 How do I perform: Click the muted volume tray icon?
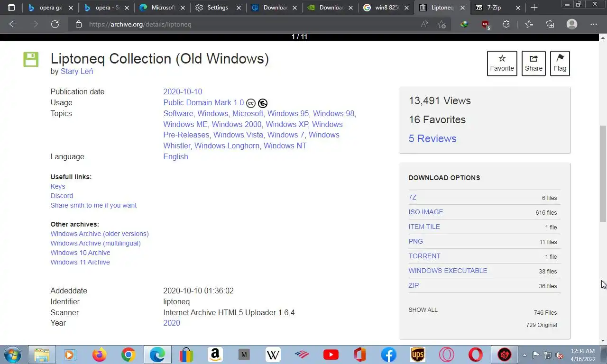tap(559, 355)
